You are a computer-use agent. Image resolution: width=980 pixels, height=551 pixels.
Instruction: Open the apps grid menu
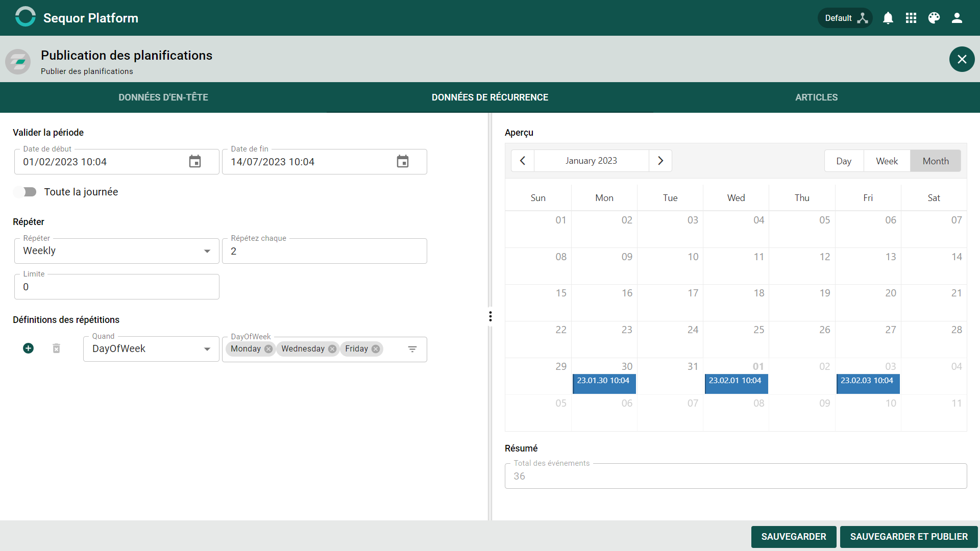pyautogui.click(x=911, y=18)
